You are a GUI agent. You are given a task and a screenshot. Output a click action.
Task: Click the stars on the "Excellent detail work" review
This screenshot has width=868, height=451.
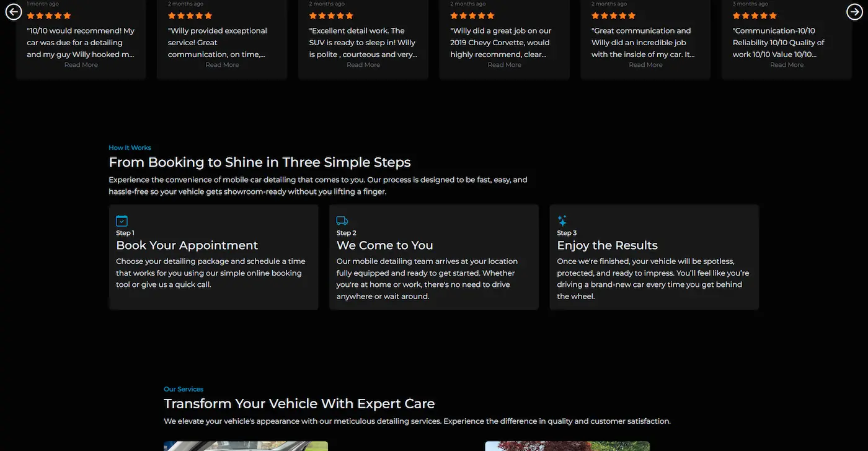click(x=331, y=15)
